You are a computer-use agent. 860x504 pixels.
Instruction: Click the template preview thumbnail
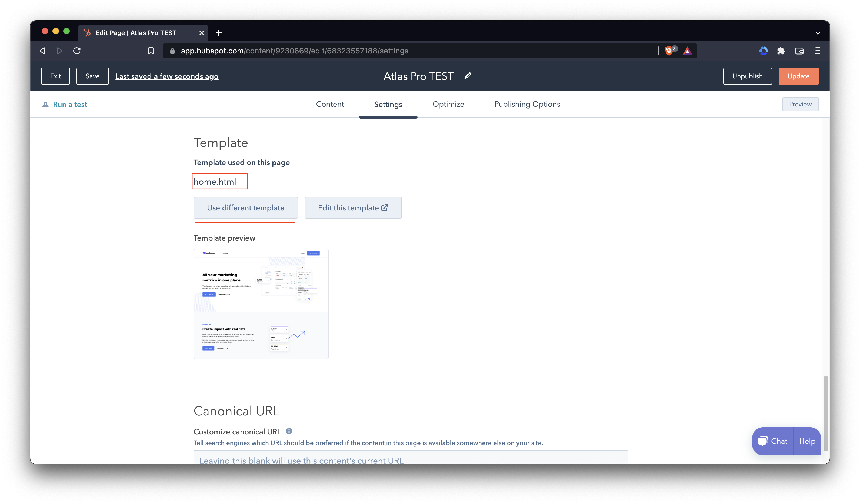(261, 304)
